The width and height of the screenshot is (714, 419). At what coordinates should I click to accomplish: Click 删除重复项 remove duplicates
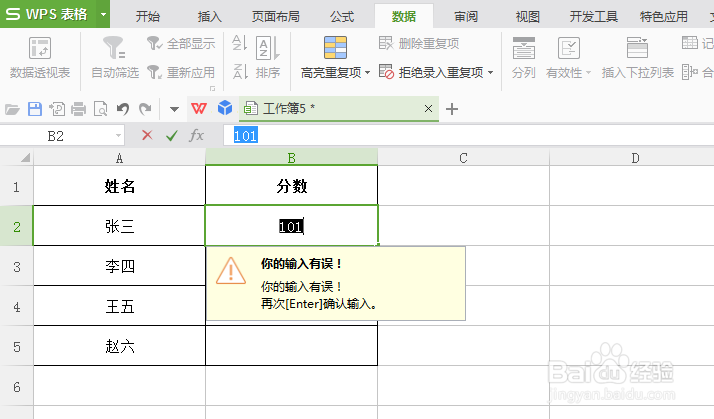click(x=419, y=44)
